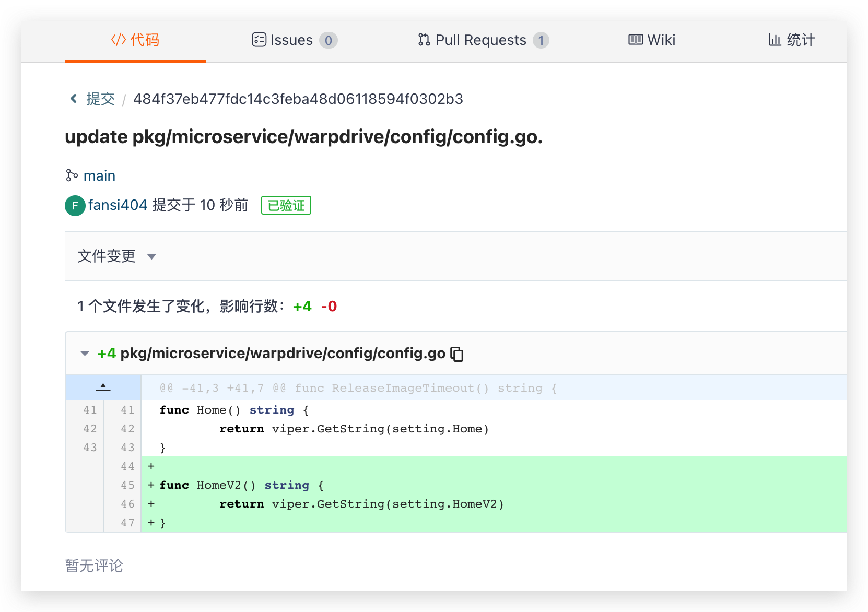Expand hidden lines above the diff hunk
The height and width of the screenshot is (612, 868).
103,387
